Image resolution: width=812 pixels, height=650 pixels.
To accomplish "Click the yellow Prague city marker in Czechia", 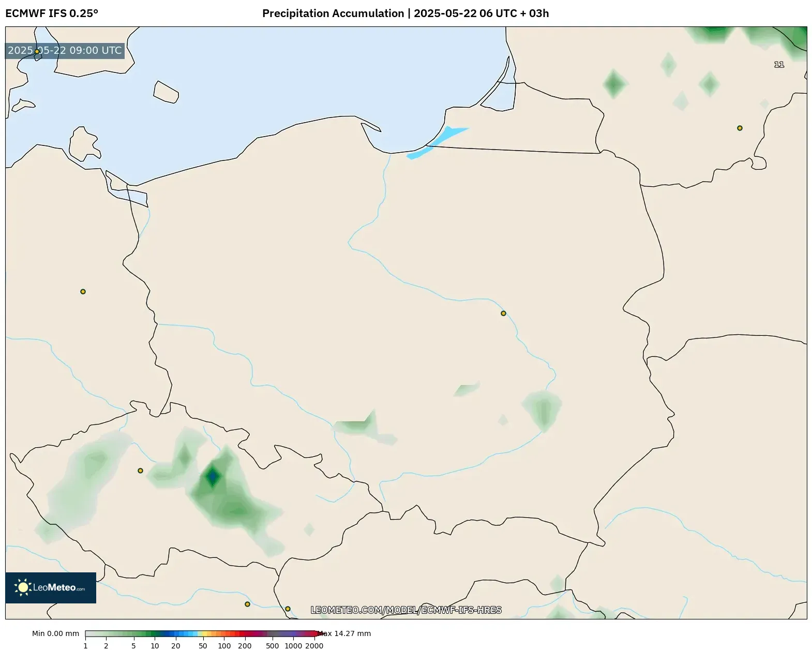I will coord(140,470).
